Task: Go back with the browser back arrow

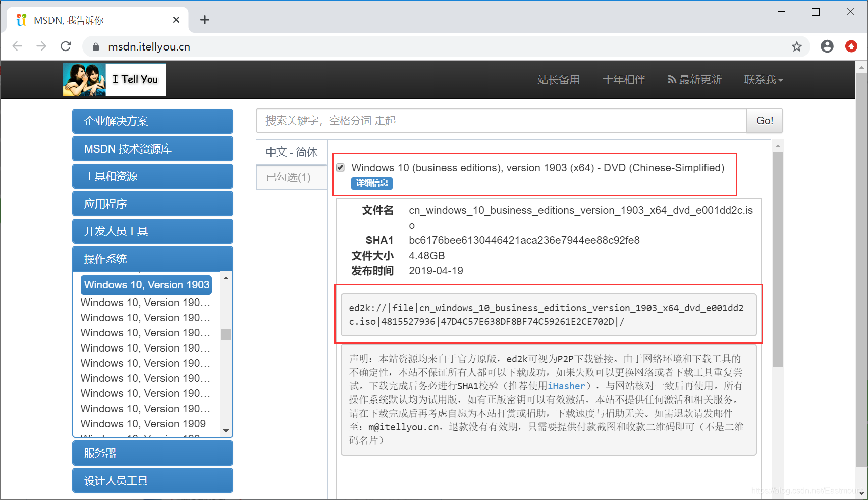Action: tap(17, 46)
